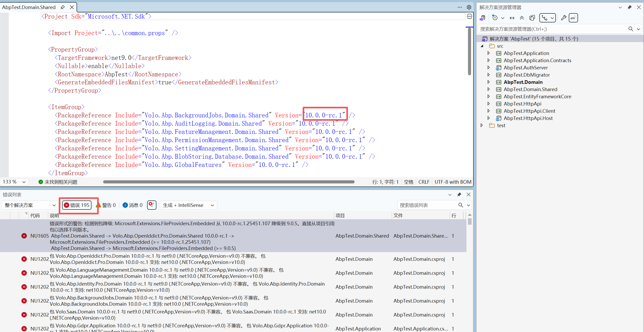Click the split editor icon above scrollbar
The height and width of the screenshot is (332, 644).
coord(469,17)
